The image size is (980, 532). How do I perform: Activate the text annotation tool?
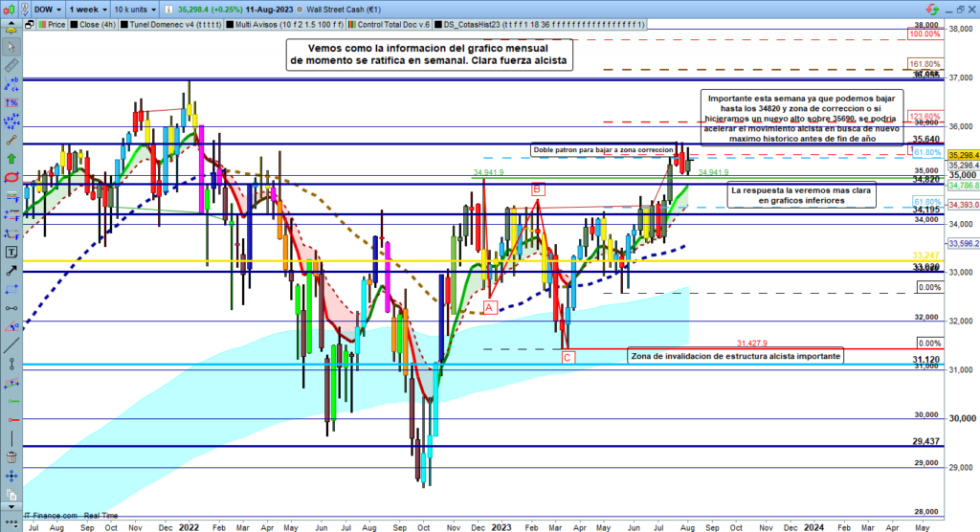pos(12,252)
